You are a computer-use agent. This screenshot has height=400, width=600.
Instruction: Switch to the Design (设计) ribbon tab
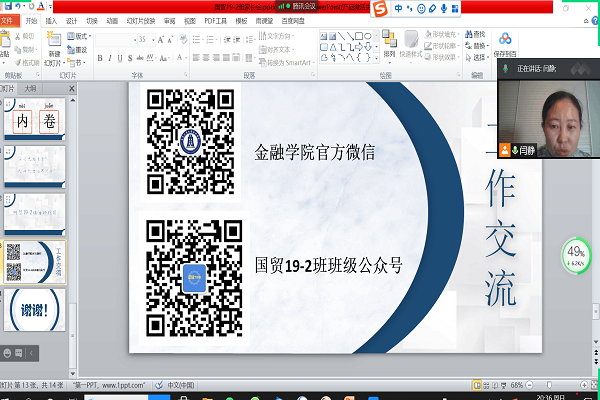pyautogui.click(x=72, y=21)
